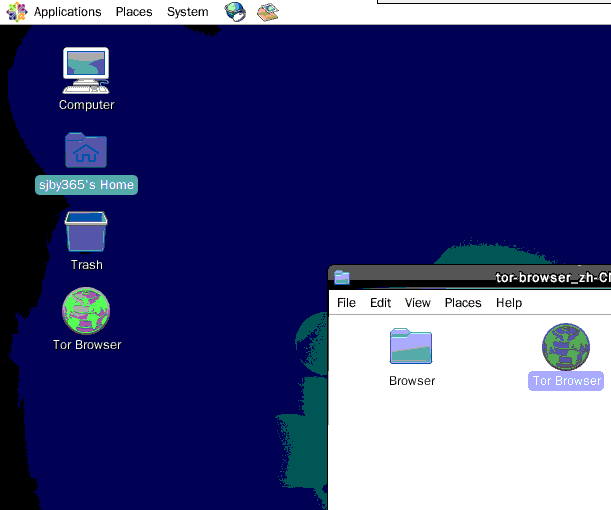Click the CentOS logo icon beside Applications
Viewport: 611px width, 510px height.
(x=17, y=12)
